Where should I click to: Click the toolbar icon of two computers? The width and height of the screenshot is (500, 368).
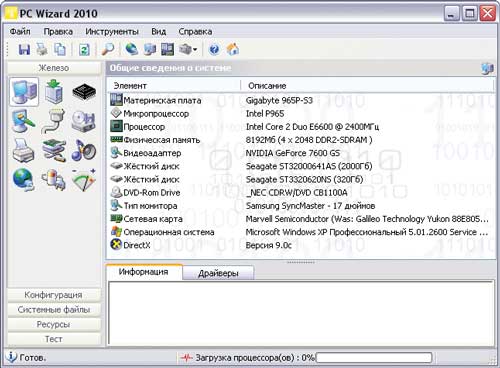[150, 50]
